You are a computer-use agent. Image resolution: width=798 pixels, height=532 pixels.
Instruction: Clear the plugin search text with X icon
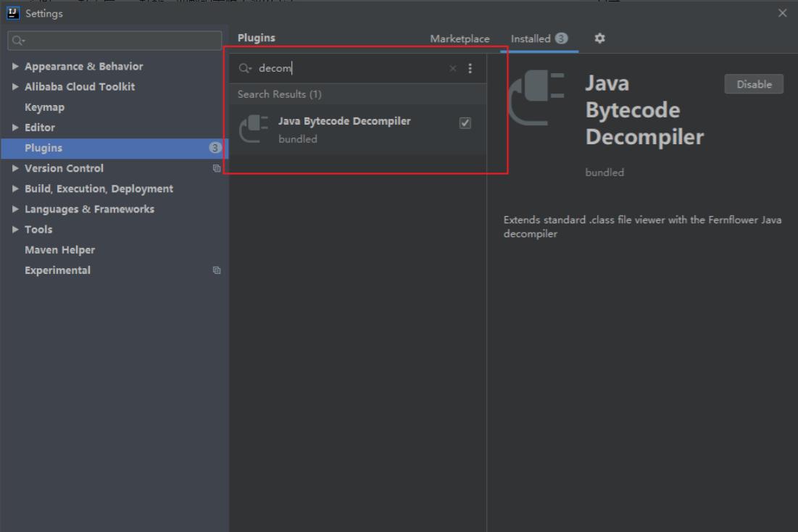pos(453,68)
